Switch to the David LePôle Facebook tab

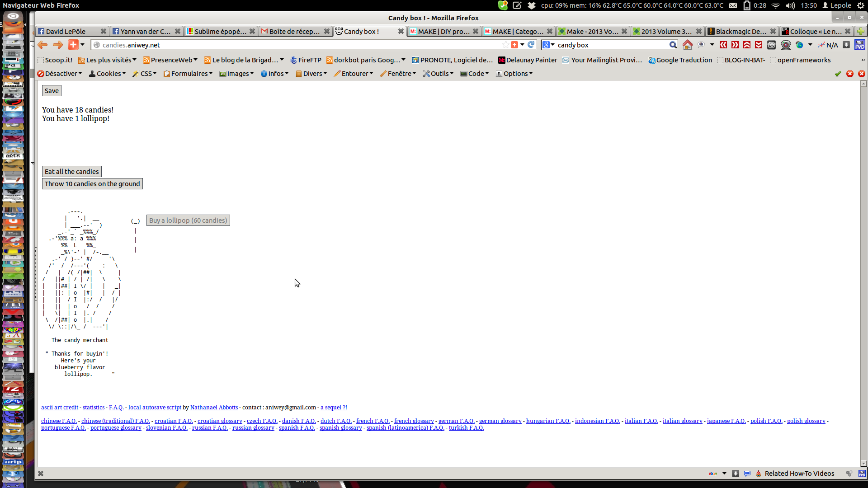[x=66, y=31]
